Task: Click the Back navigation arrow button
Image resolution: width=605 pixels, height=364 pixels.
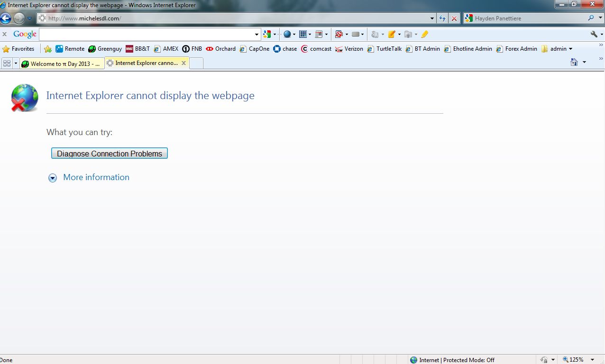Action: pos(6,18)
